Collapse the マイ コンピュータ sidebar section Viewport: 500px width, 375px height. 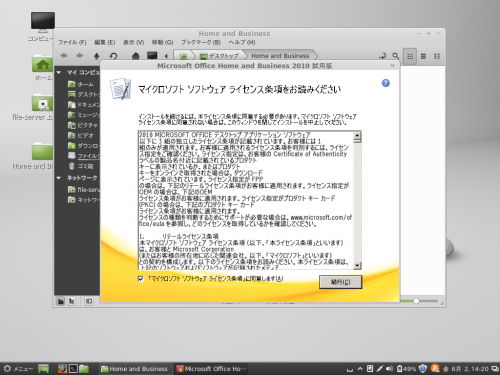59,72
